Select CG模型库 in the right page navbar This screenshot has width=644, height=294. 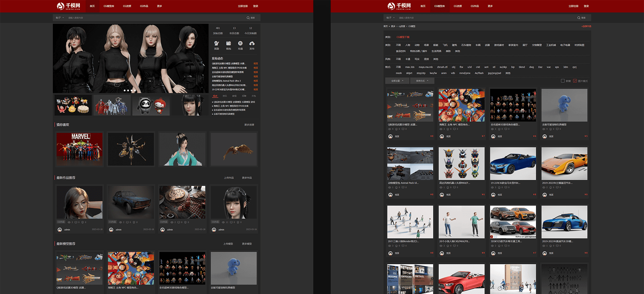tap(440, 6)
